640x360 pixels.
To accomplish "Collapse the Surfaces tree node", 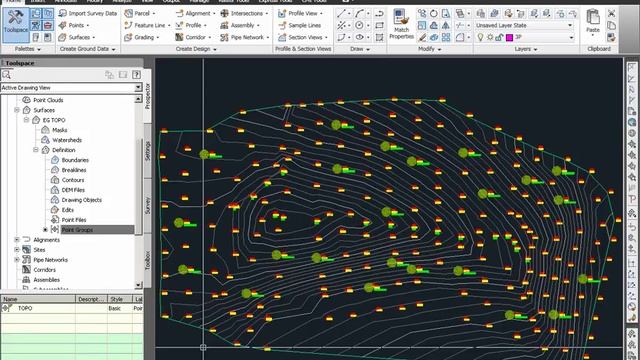I will (x=17, y=110).
